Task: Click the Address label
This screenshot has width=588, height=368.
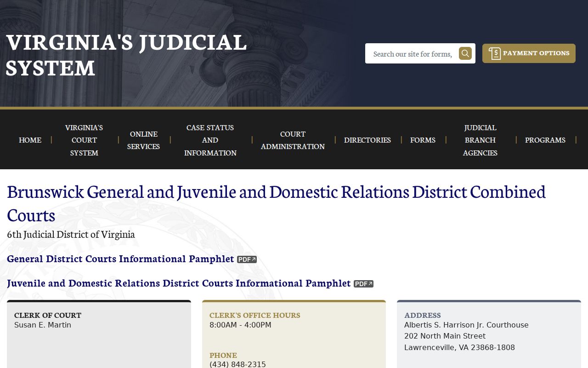Action: 423,315
